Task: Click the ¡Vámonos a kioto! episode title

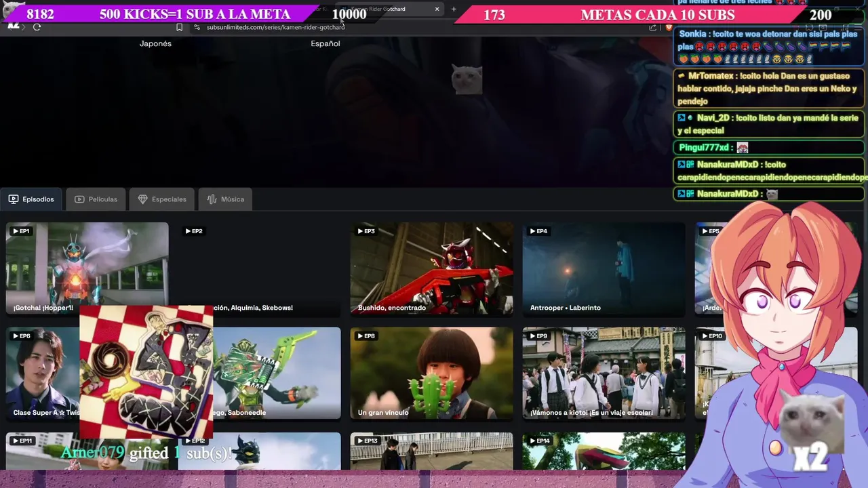Action: (591, 413)
